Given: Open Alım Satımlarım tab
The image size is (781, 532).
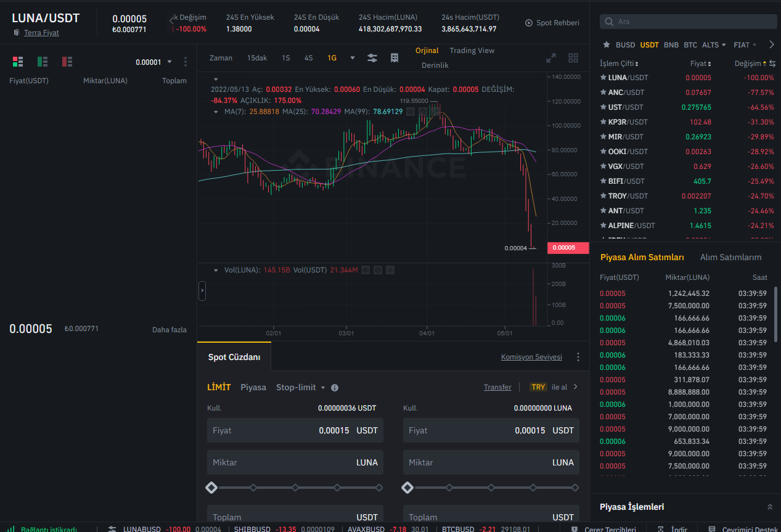Looking at the screenshot, I should (730, 257).
